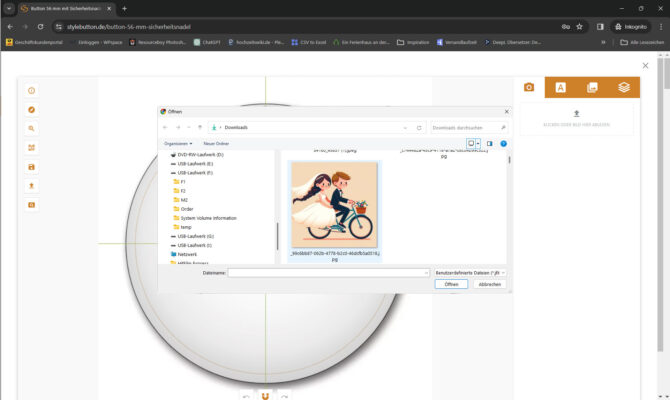Click the Abbrechen button
Viewport: 670px width, 400px height.
(x=489, y=284)
